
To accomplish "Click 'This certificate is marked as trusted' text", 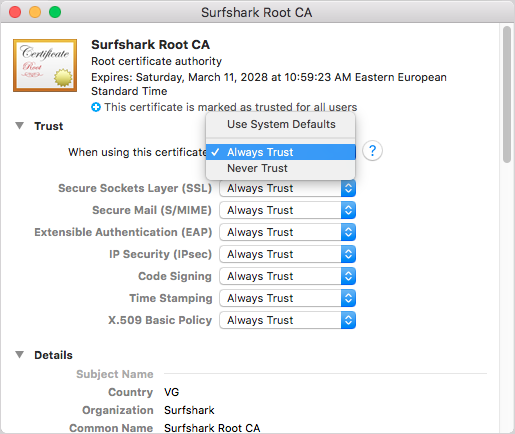I will point(231,107).
